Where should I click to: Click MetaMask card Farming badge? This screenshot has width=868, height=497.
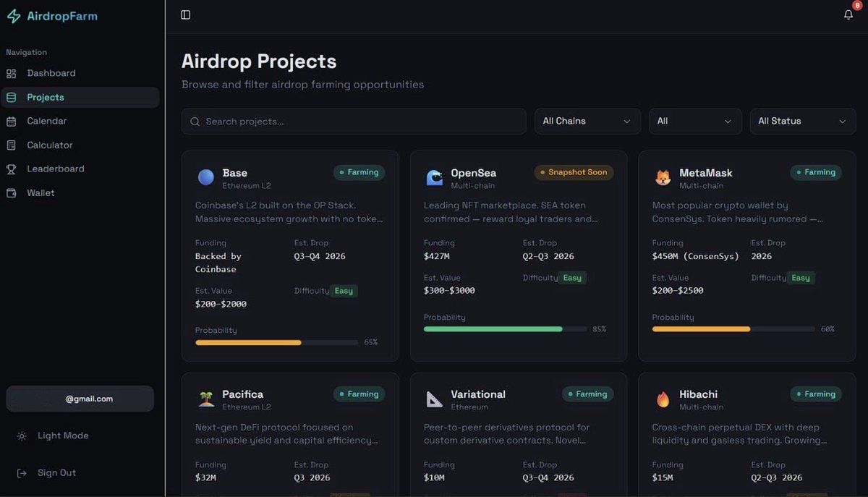pos(816,172)
